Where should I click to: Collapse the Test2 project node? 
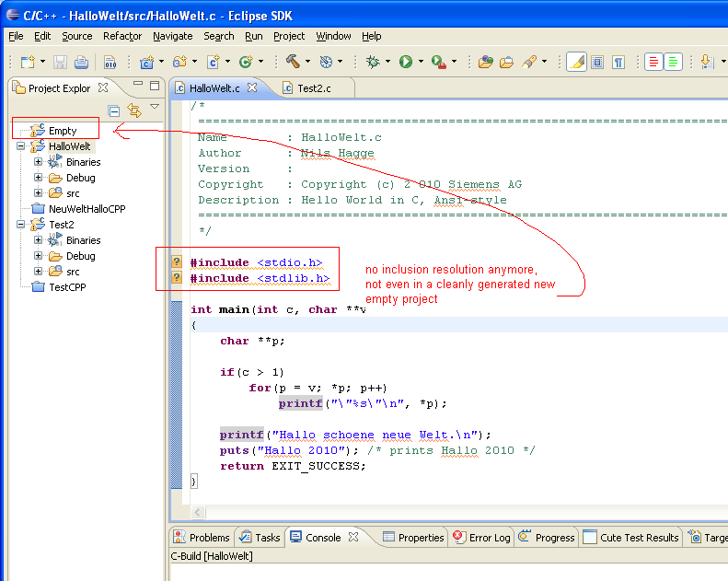(20, 225)
